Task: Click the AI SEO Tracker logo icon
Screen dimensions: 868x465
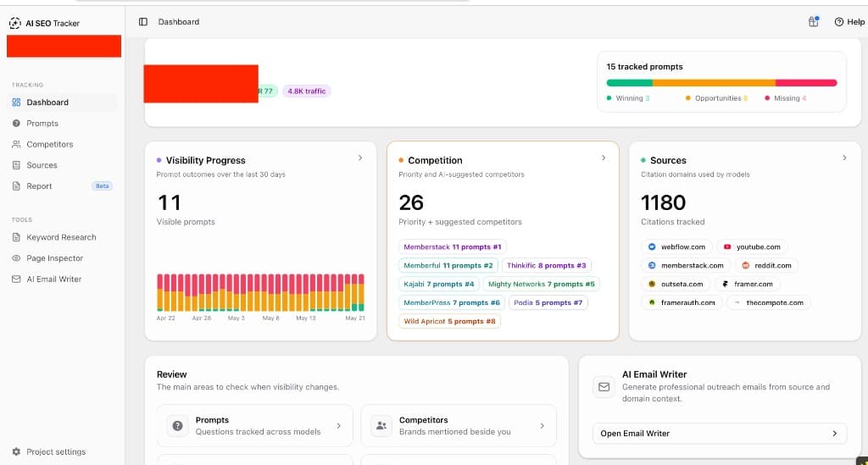Action: pos(15,23)
